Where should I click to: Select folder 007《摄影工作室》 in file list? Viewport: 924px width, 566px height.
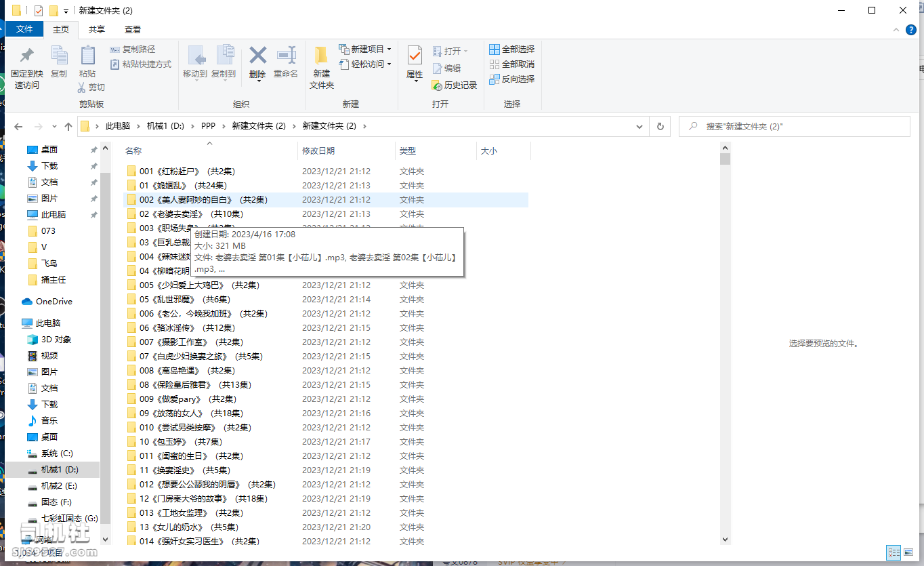(x=327, y=342)
